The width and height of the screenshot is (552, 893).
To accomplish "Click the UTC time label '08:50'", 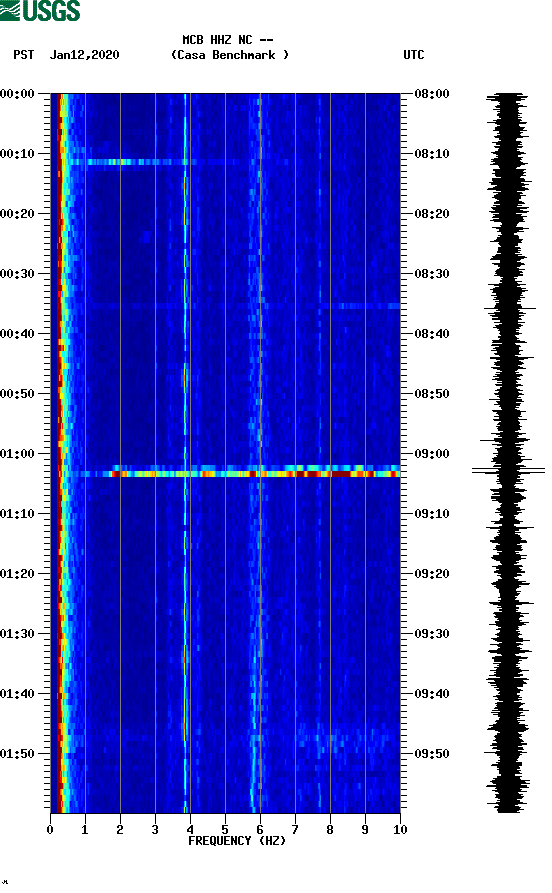I will pyautogui.click(x=432, y=394).
